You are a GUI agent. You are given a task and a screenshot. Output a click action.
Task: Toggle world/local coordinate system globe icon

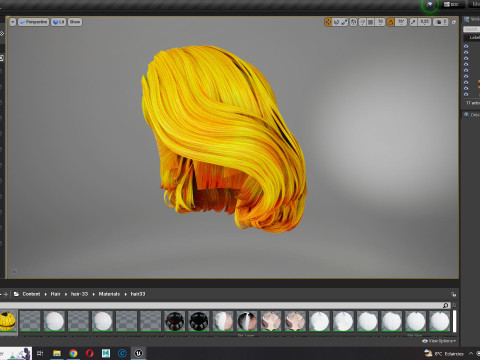pyautogui.click(x=353, y=22)
